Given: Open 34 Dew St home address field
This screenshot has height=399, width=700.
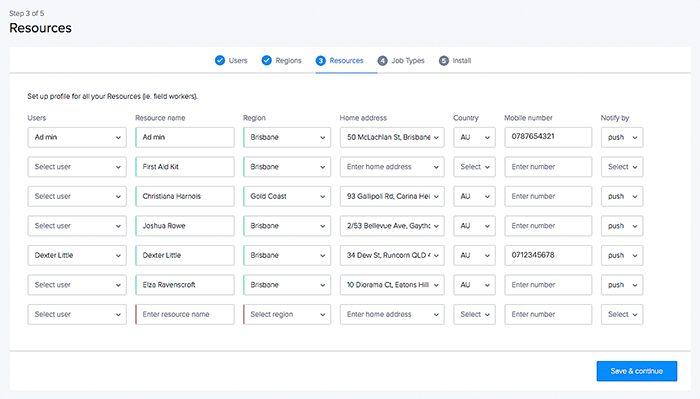Looking at the screenshot, I should pos(392,255).
